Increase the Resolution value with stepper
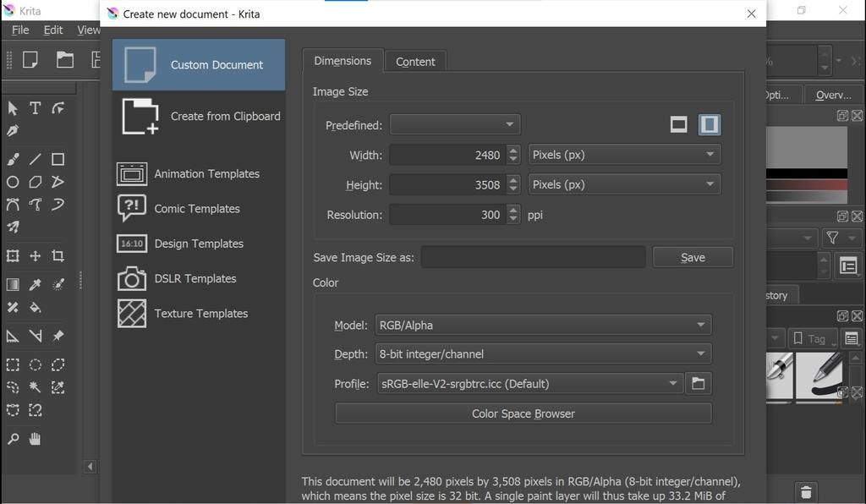The height and width of the screenshot is (504, 866). click(513, 210)
